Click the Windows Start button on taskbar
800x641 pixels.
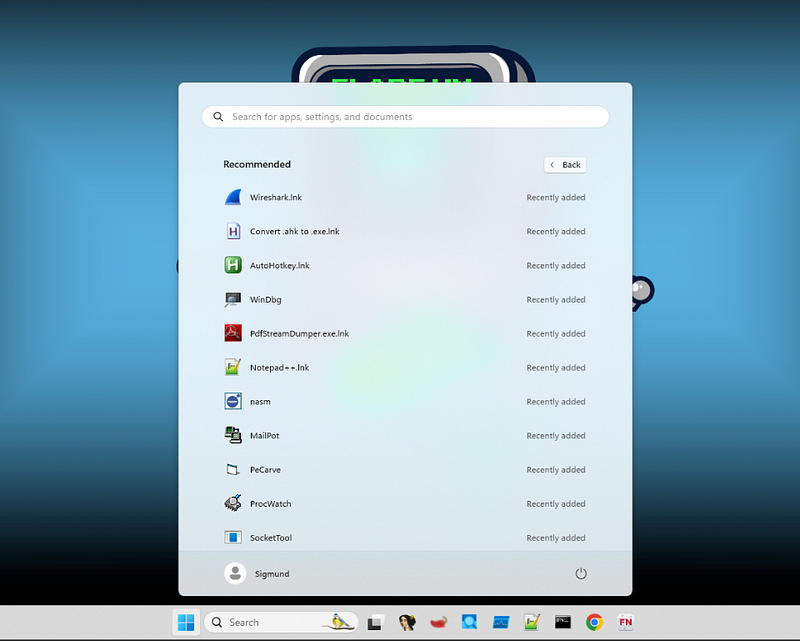click(186, 622)
